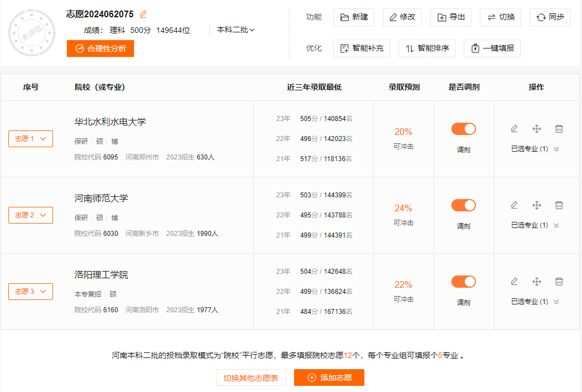Click 503分 / 144399名 score entry

pos(326,195)
